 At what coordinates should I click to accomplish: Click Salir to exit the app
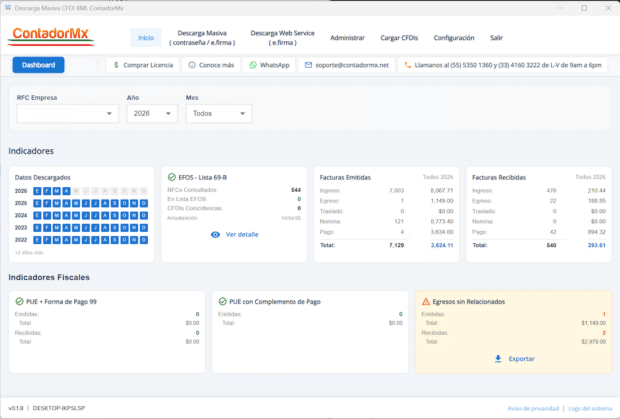pyautogui.click(x=496, y=38)
